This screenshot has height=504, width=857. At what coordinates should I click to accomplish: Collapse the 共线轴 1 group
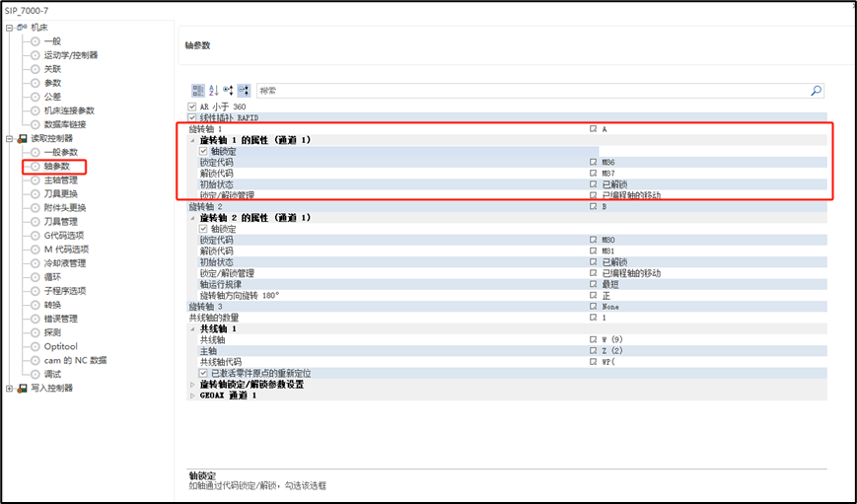click(x=192, y=329)
